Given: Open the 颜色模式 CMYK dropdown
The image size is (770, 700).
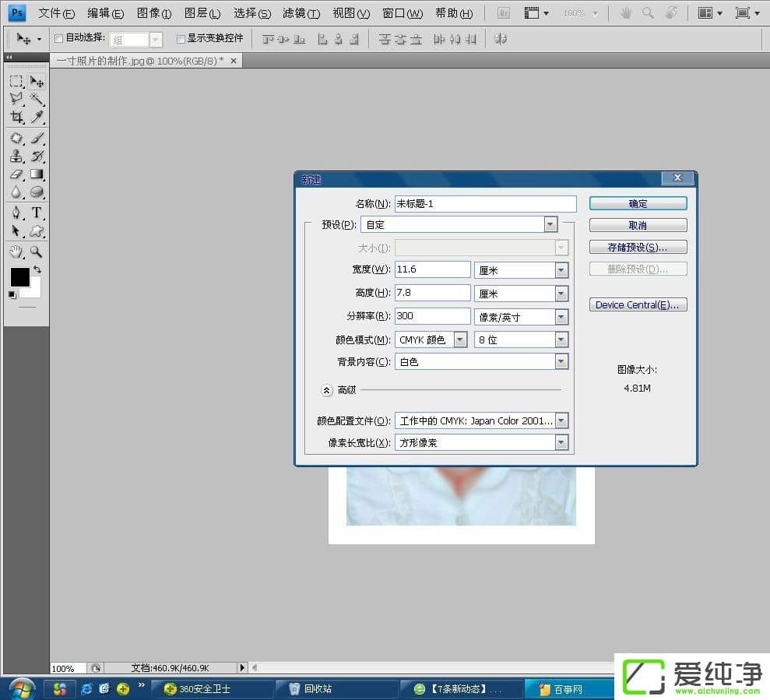Looking at the screenshot, I should coord(460,339).
